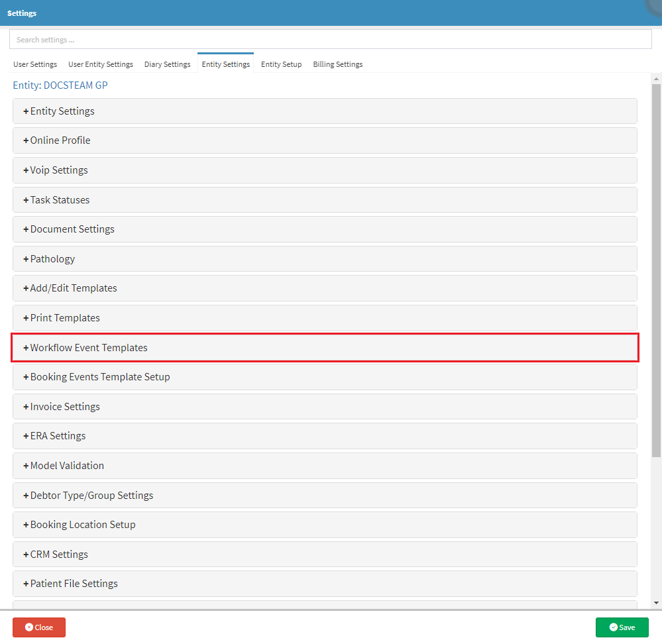Expand the Document Settings section
This screenshot has height=644, width=662.
click(325, 229)
